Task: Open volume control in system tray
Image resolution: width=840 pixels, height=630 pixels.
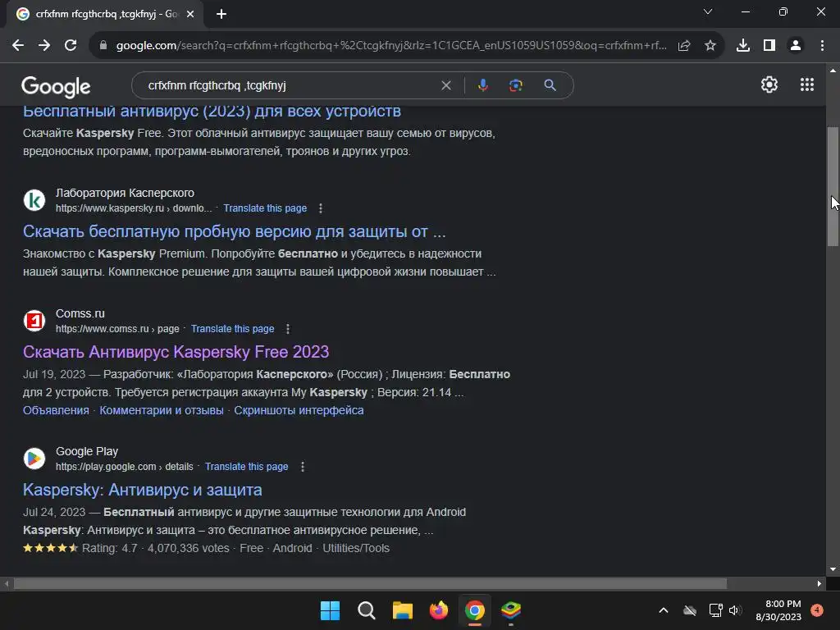Action: tap(736, 610)
